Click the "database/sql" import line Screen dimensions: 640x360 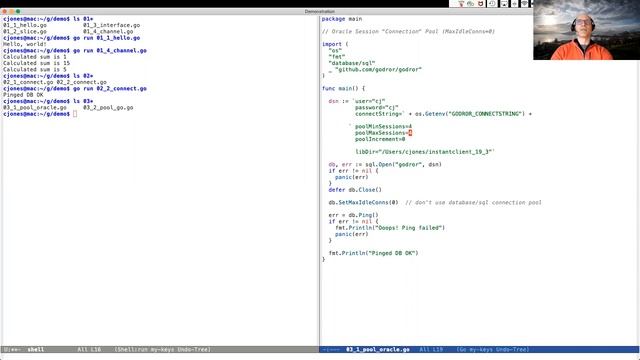351,63
